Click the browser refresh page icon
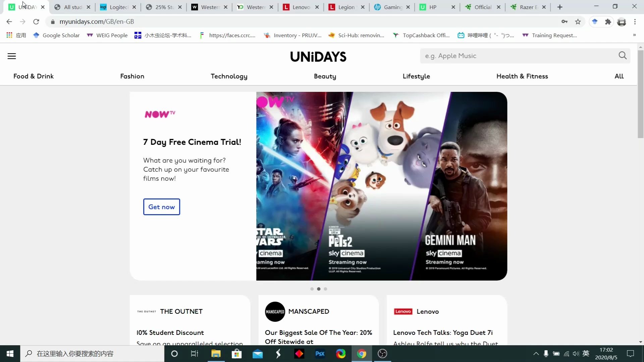This screenshot has height=362, width=644. coord(36,22)
